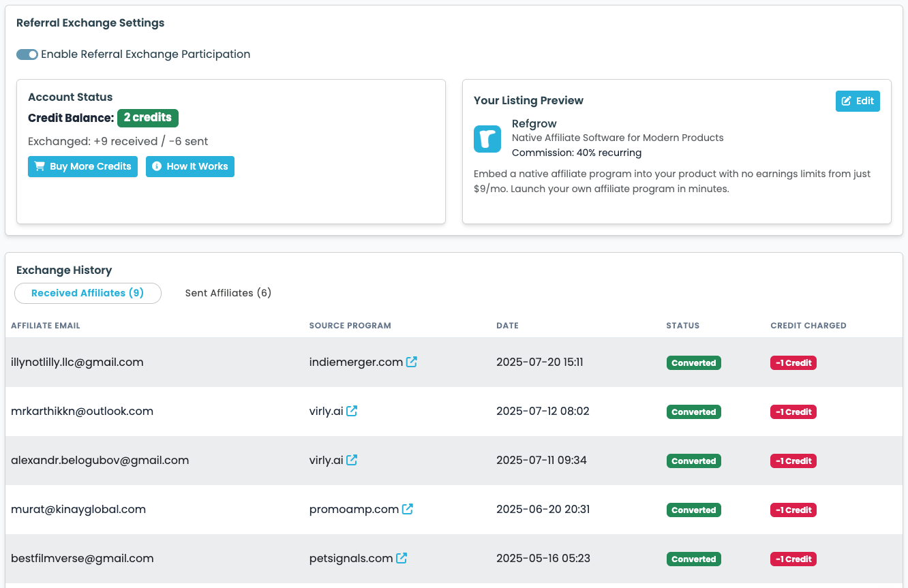Select the Received Affiliates tab
Viewport: 908px width, 588px height.
[87, 292]
